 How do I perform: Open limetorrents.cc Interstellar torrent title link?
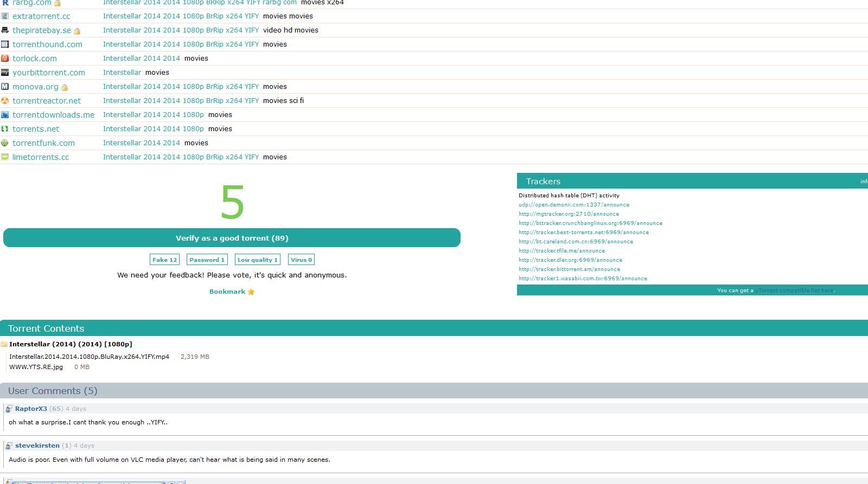(181, 157)
